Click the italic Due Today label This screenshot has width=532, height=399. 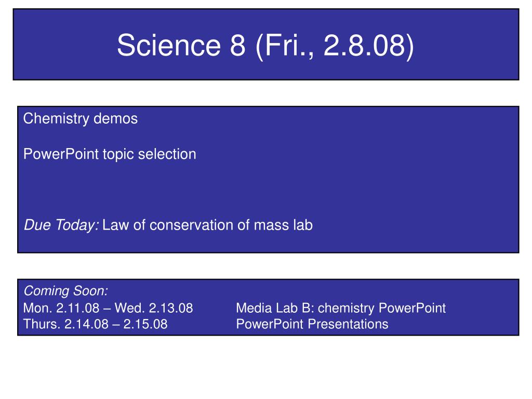point(61,225)
